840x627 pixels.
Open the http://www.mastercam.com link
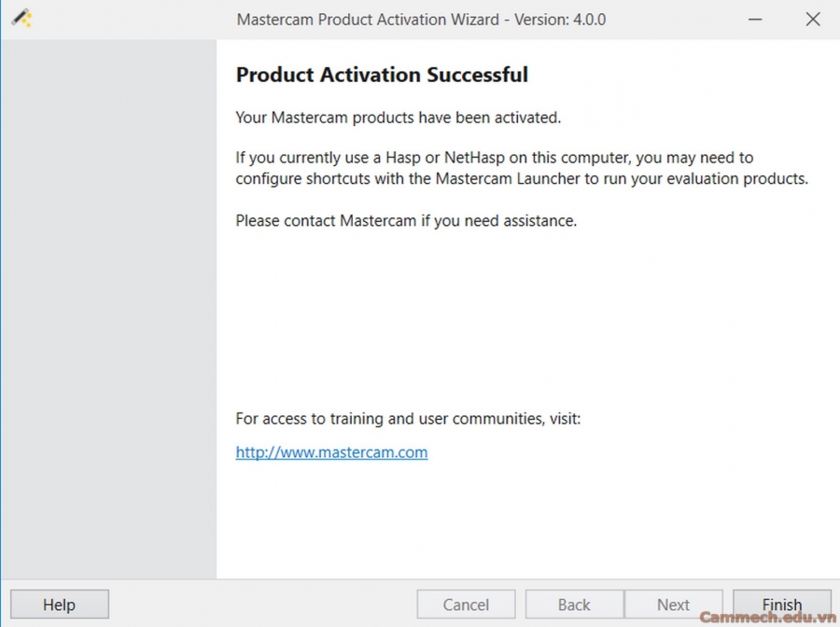331,453
